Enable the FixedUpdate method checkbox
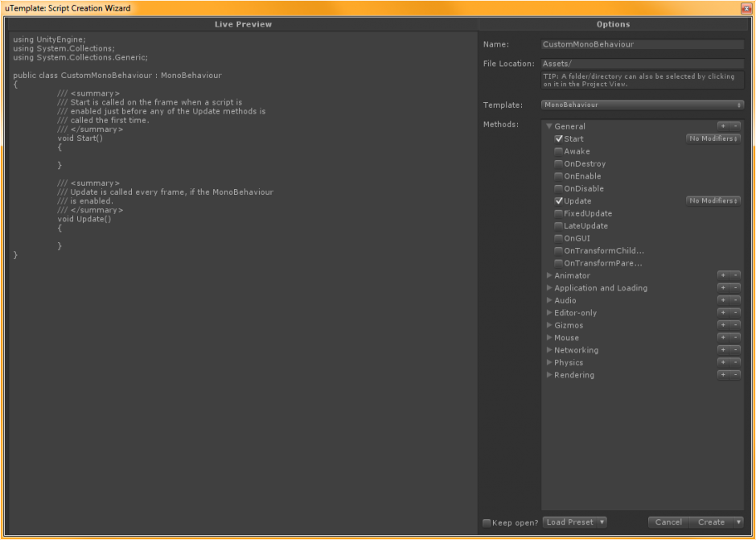This screenshot has height=540, width=756. 558,213
